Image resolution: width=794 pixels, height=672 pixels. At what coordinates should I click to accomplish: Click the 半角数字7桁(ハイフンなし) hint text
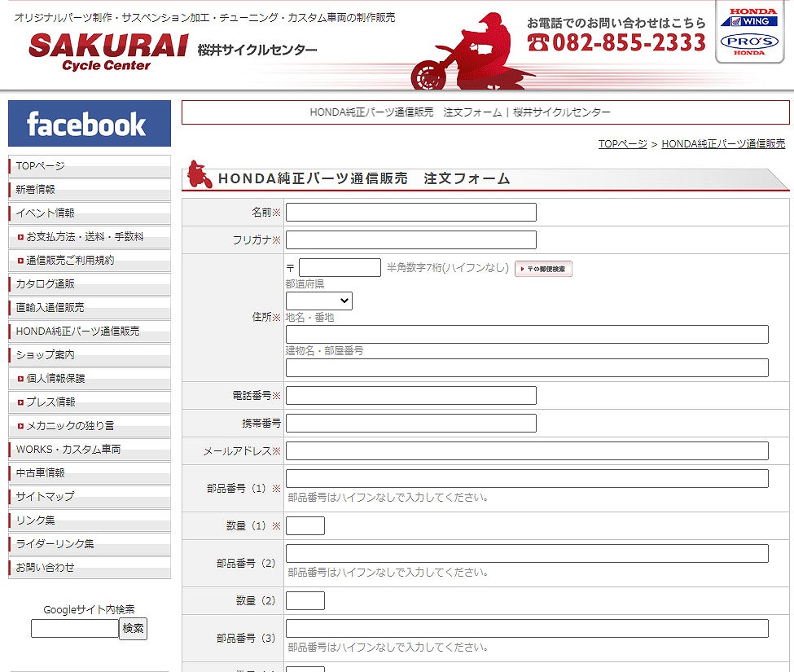448,267
